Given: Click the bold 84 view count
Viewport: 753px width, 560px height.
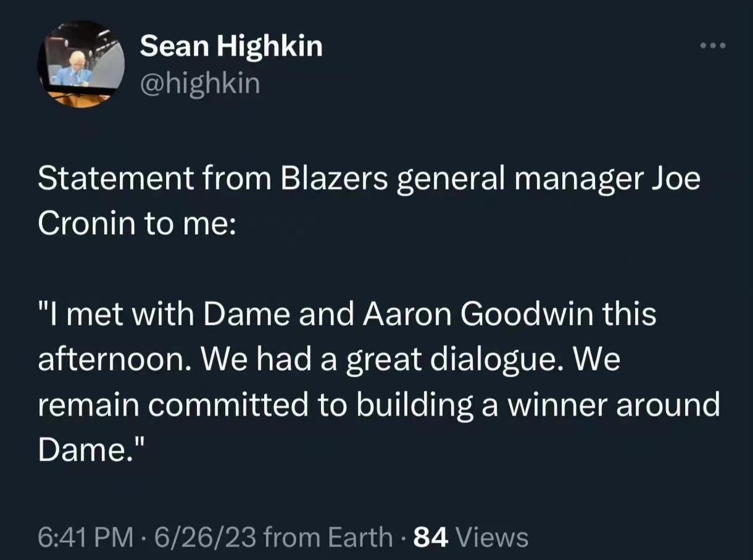Looking at the screenshot, I should pyautogui.click(x=430, y=537).
